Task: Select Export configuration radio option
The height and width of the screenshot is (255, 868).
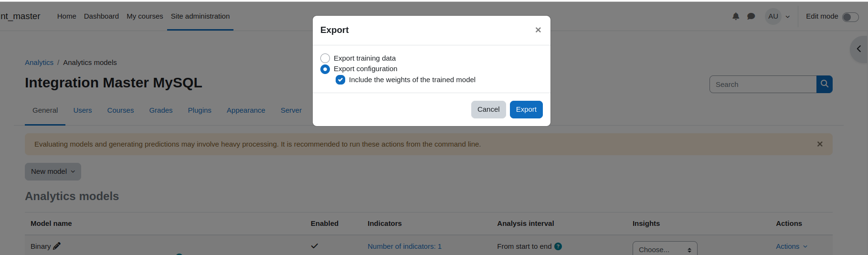Action: [x=325, y=69]
